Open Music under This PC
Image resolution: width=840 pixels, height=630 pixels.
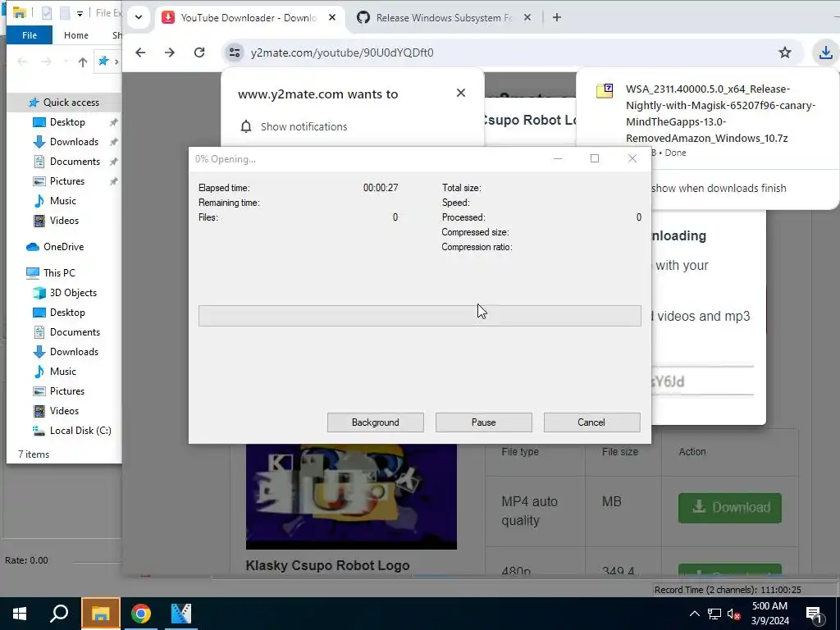coord(62,372)
